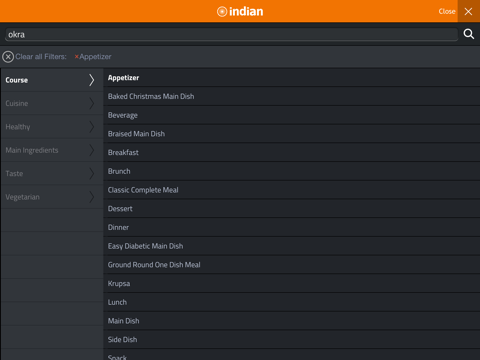480x360 pixels.
Task: Click the indian logo title
Action: point(240,11)
